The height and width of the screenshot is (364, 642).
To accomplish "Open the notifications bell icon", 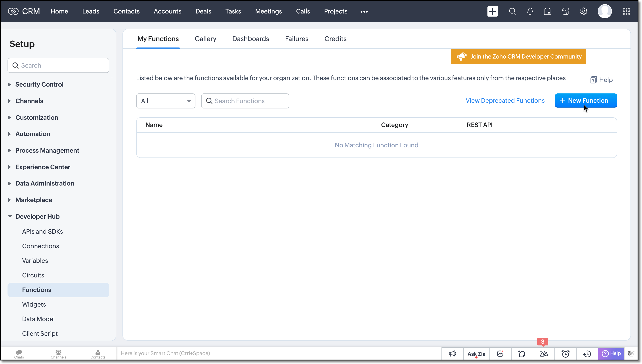I will click(530, 11).
